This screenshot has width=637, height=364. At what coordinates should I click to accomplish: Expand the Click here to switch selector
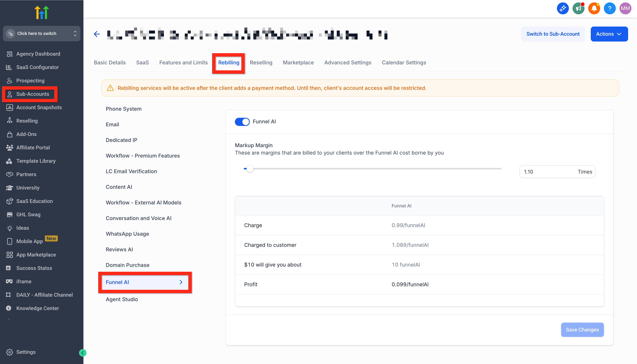(x=42, y=33)
